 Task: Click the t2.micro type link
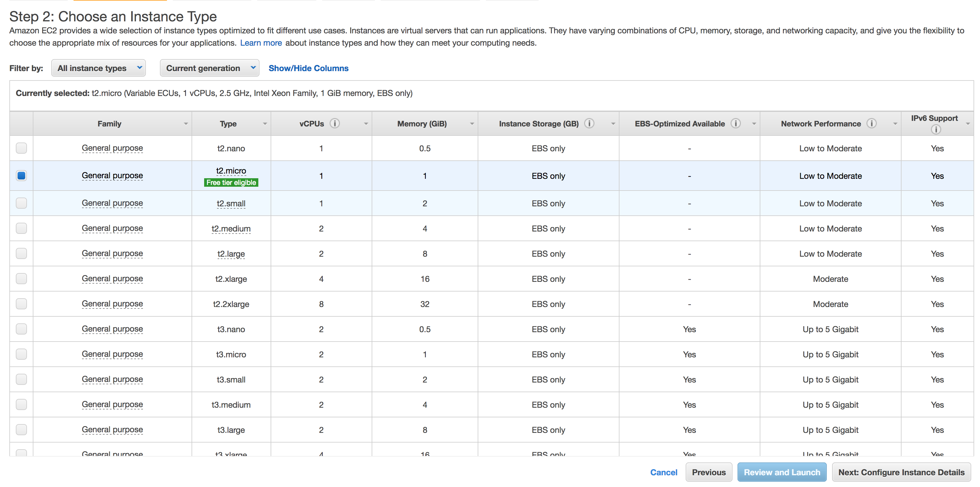click(231, 171)
